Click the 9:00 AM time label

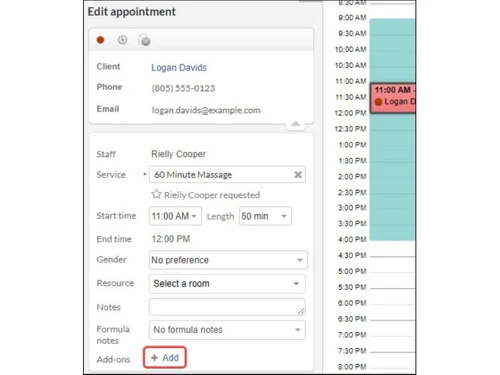coord(352,18)
